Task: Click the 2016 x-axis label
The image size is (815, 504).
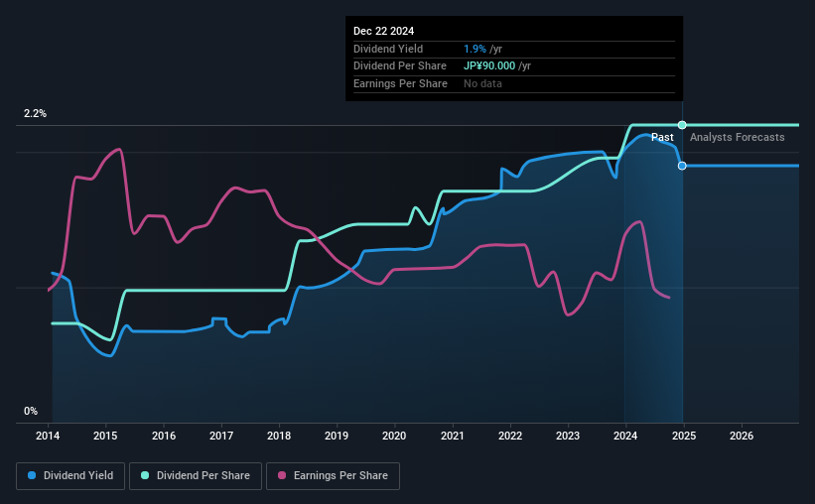Action: pyautogui.click(x=164, y=436)
